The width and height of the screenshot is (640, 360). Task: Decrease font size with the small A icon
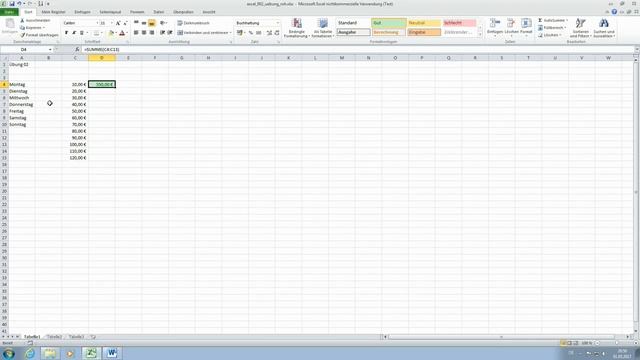click(125, 23)
